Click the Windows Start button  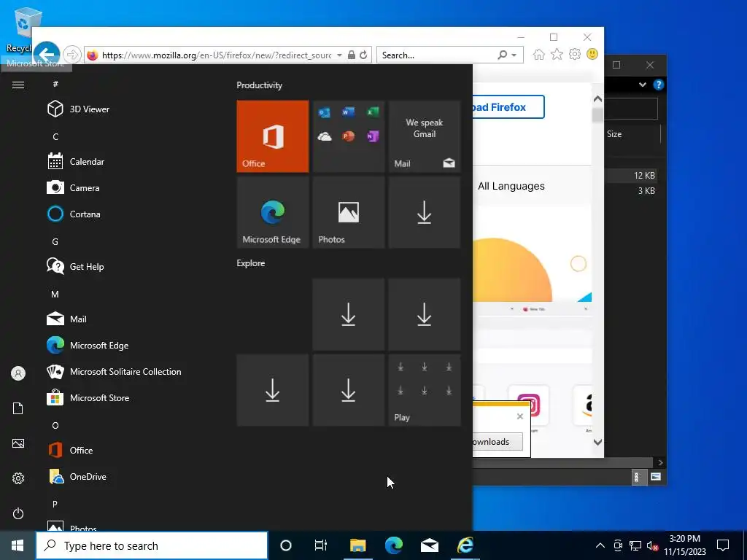click(x=18, y=545)
